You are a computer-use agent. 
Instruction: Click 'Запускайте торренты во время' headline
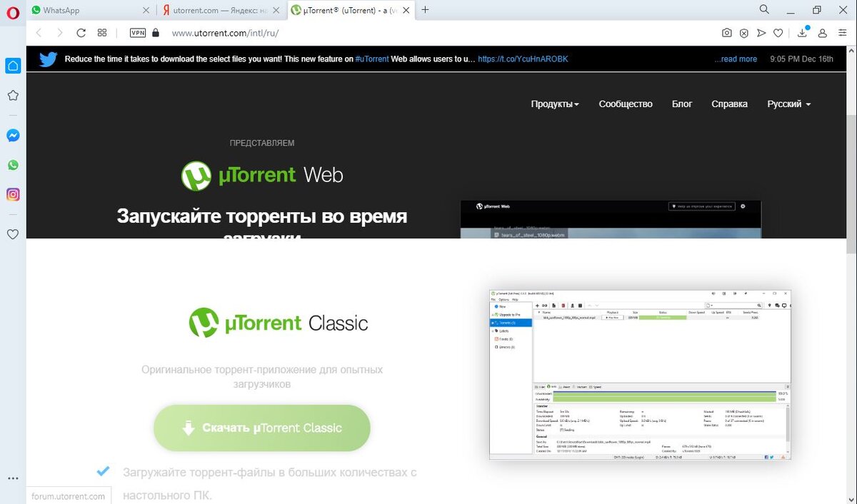(262, 216)
